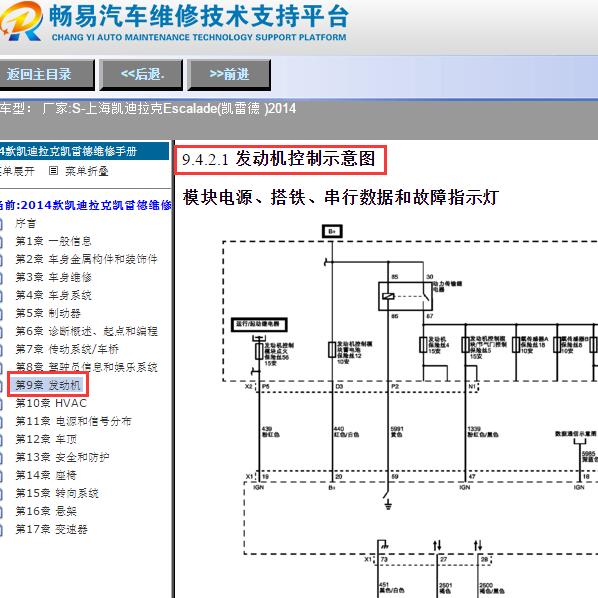Click subtitle 模块电源、搭铁、串行数据和故障指示灯
This screenshot has height=598, width=598.
(341, 197)
